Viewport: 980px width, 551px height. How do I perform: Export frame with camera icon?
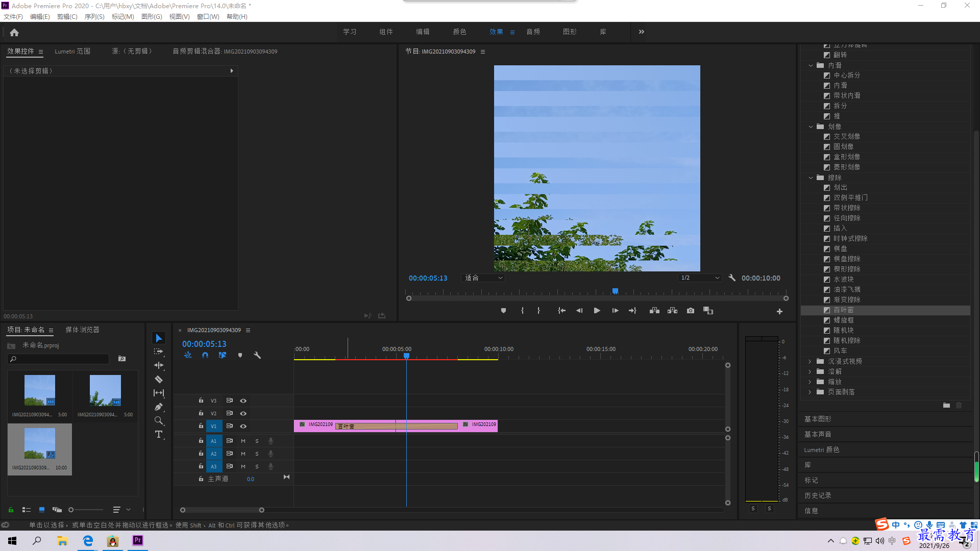click(x=691, y=311)
